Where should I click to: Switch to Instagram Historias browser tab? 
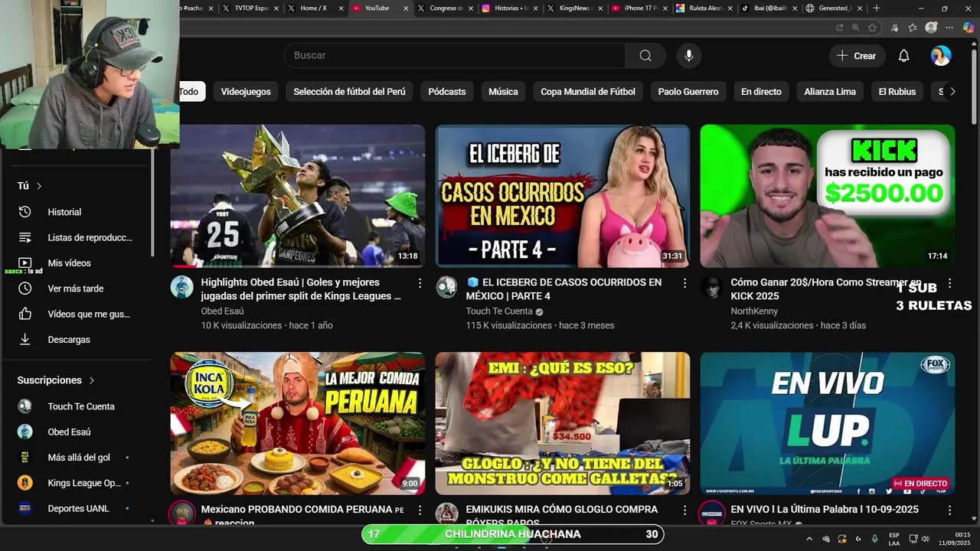(x=508, y=8)
